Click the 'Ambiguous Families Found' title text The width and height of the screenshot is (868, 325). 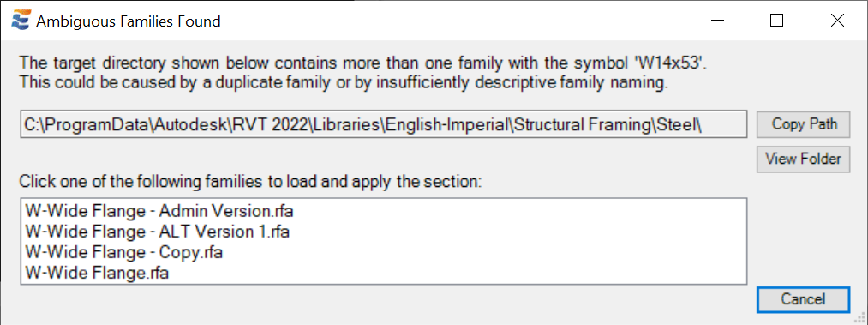click(129, 21)
